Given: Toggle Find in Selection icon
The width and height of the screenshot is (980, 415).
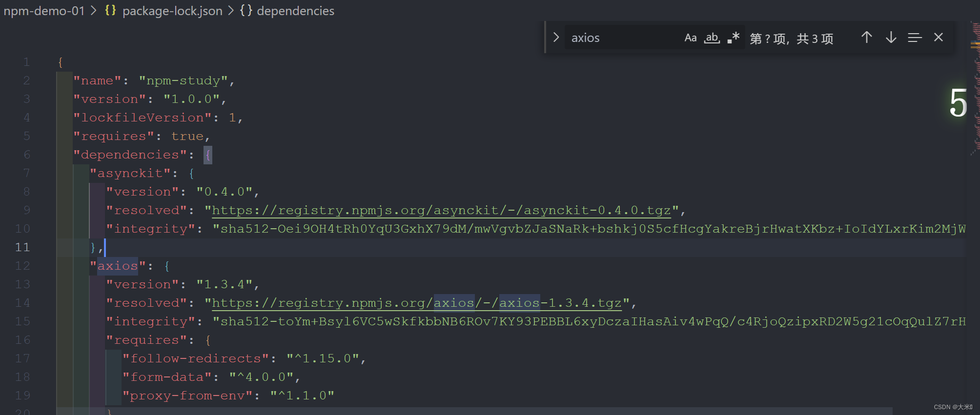Looking at the screenshot, I should point(915,38).
